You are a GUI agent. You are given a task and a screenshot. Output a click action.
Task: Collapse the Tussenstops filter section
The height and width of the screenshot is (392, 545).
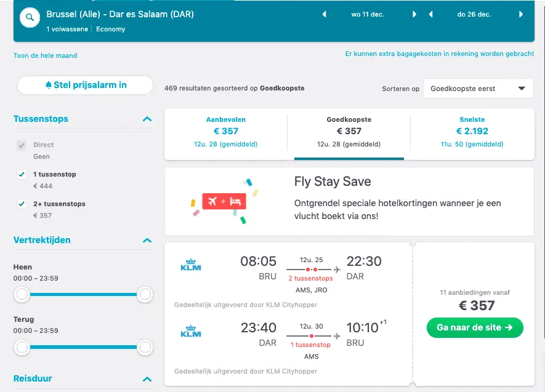[147, 119]
